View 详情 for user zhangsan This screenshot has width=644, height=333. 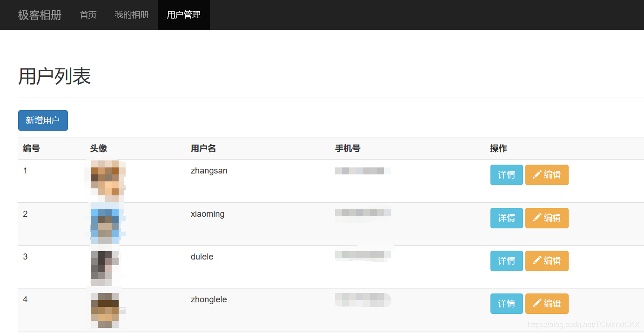point(507,175)
